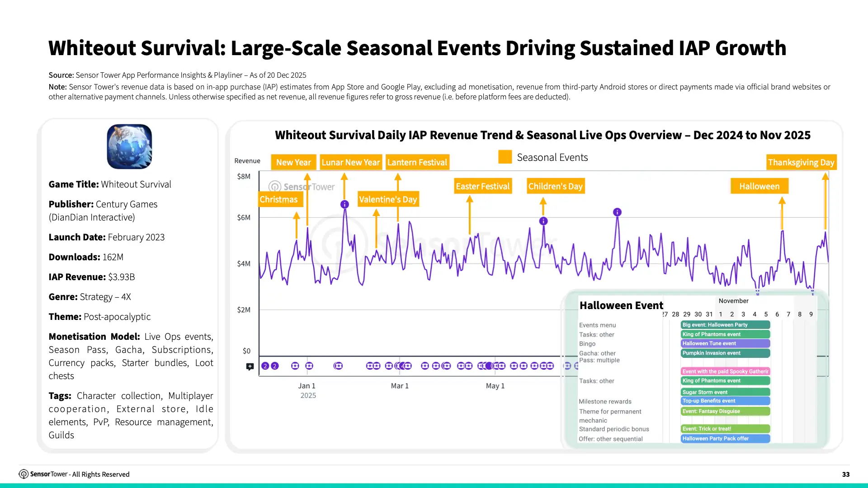Select the Valentine's Day event label
Viewport: 868px width, 488px height.
(388, 199)
